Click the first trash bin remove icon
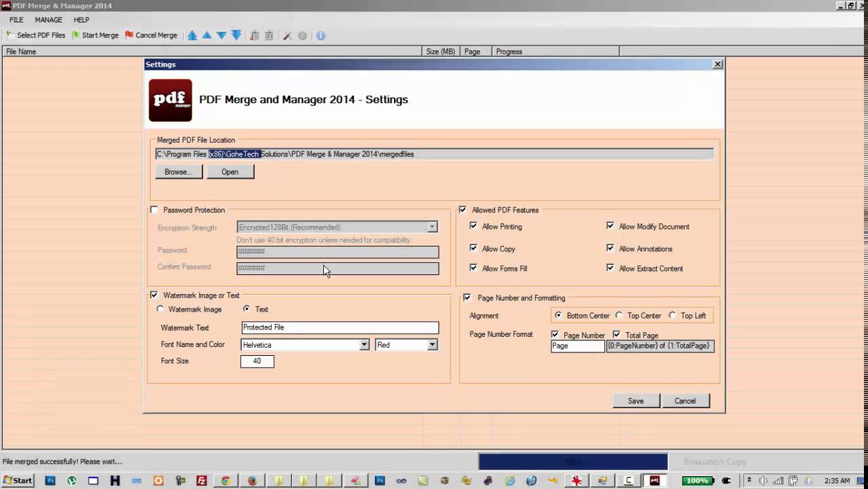This screenshot has width=868, height=489. click(255, 35)
